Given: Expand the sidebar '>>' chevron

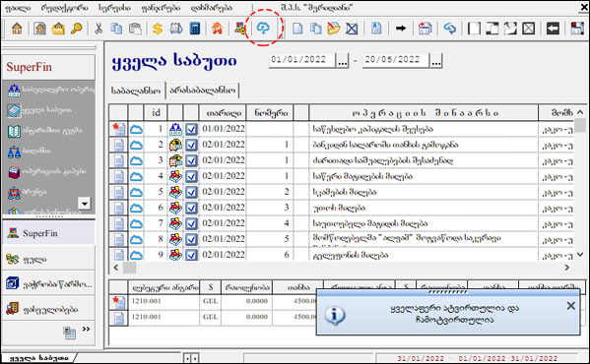Looking at the screenshot, I should pyautogui.click(x=86, y=329).
